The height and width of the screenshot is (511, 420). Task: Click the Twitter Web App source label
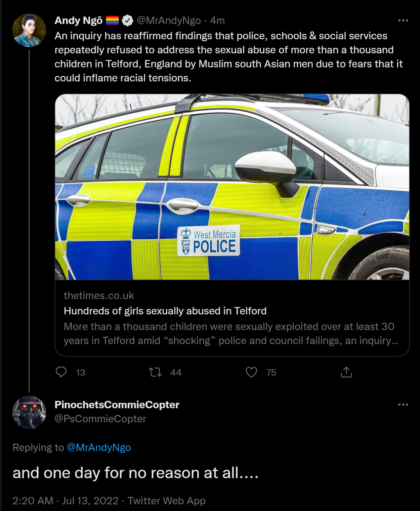167,500
